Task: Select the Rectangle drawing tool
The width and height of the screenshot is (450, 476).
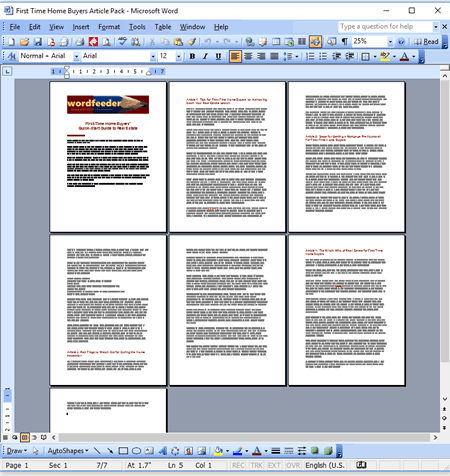Action: click(x=123, y=451)
